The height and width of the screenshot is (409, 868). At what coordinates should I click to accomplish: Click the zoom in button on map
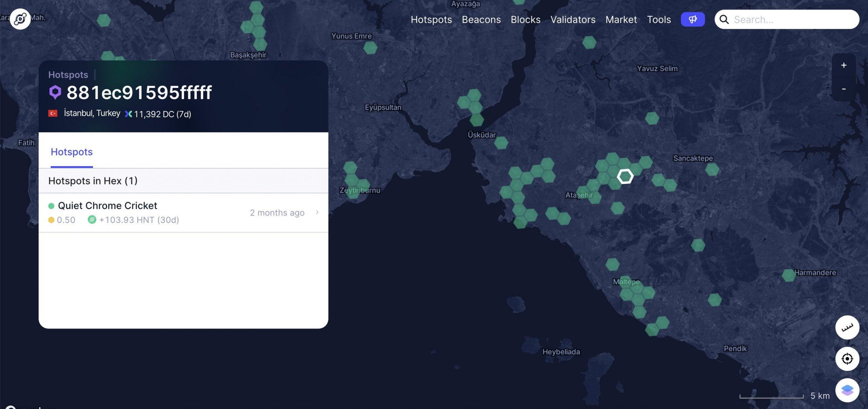(844, 66)
